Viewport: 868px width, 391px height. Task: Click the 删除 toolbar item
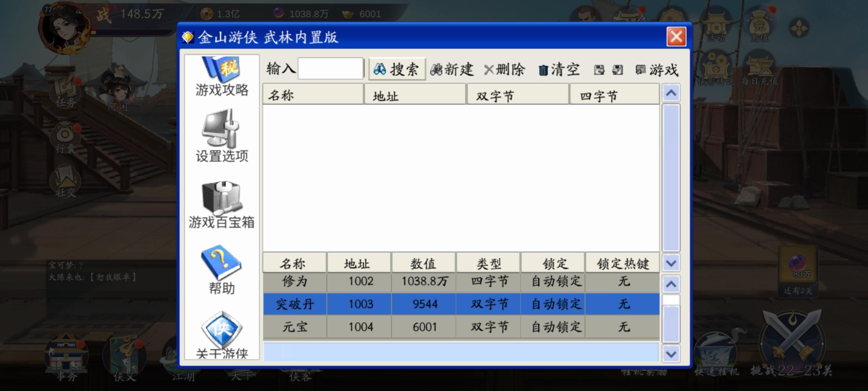click(x=505, y=70)
